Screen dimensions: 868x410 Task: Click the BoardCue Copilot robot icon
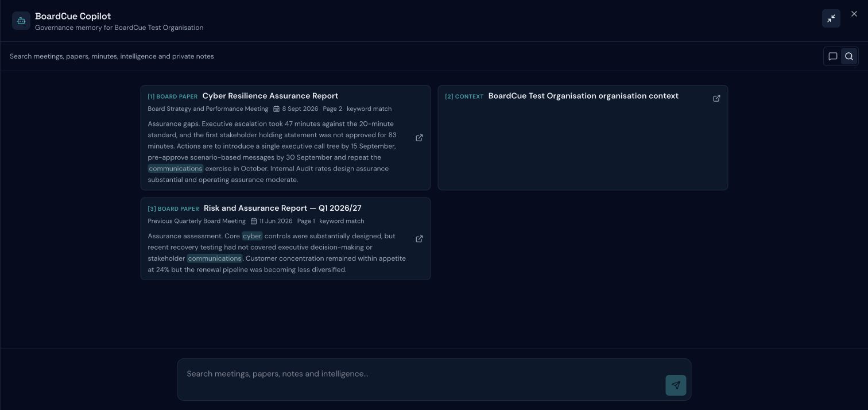[x=21, y=21]
